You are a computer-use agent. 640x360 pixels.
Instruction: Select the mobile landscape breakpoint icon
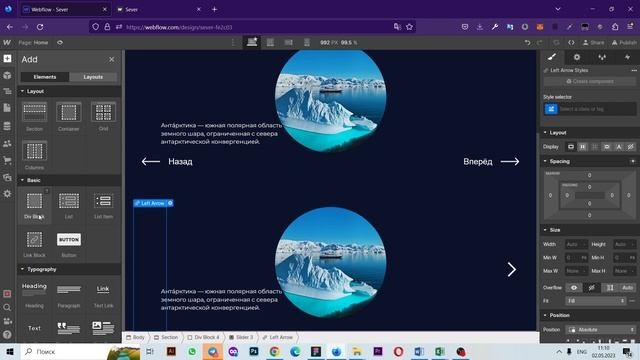pos(288,42)
